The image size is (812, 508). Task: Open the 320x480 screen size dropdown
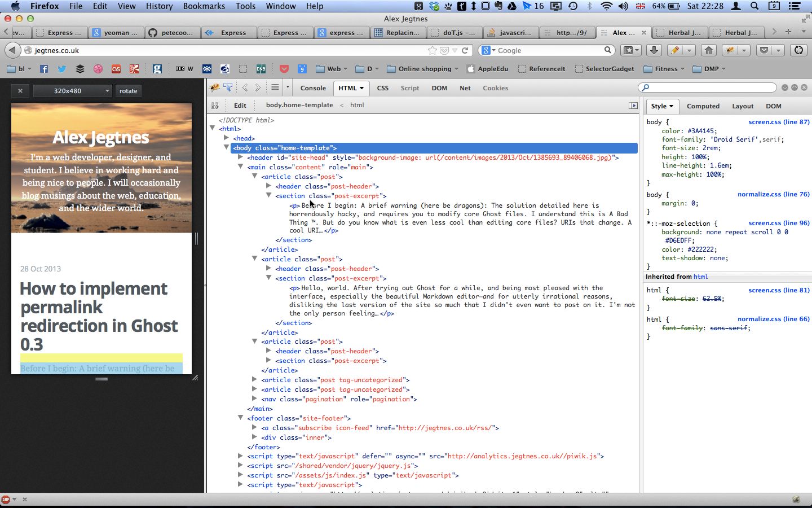tap(72, 91)
